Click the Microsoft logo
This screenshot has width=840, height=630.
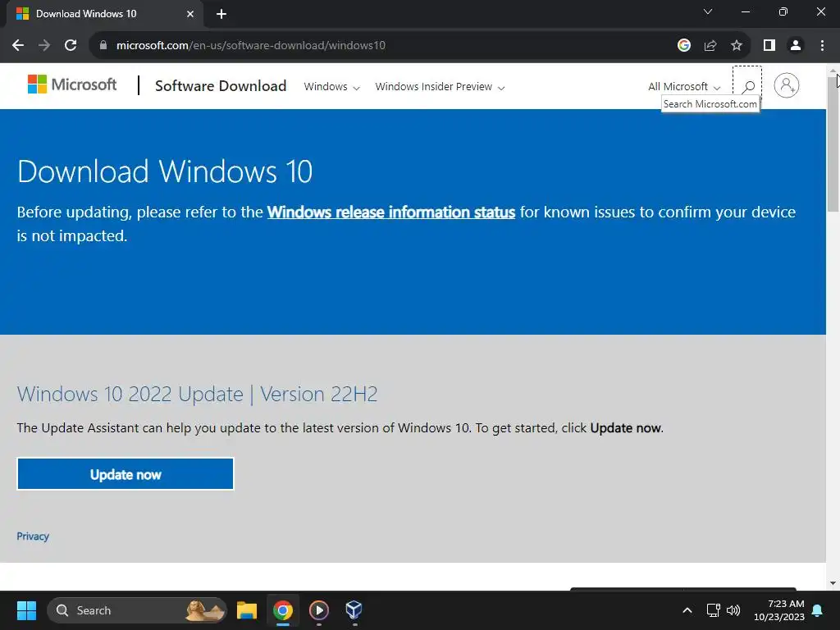click(x=72, y=84)
